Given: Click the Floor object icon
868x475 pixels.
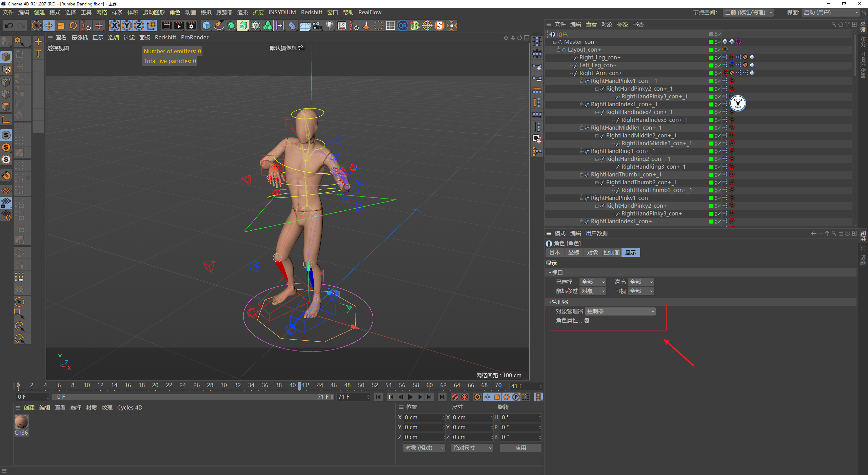Looking at the screenshot, I should point(304,25).
